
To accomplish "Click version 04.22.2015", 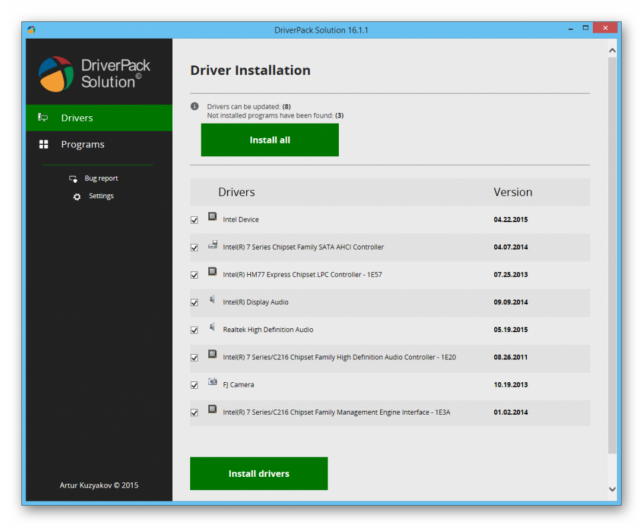I will click(x=511, y=219).
